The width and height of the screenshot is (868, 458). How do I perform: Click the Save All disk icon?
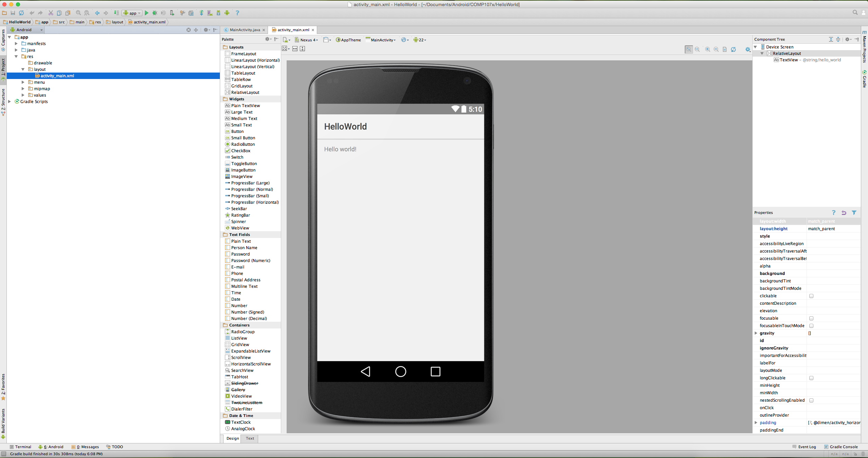click(13, 13)
